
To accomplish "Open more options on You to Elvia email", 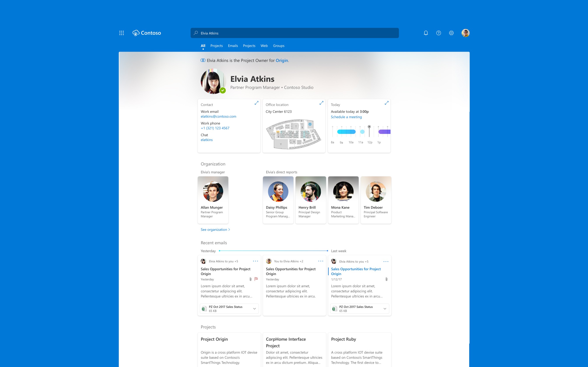I will click(320, 261).
